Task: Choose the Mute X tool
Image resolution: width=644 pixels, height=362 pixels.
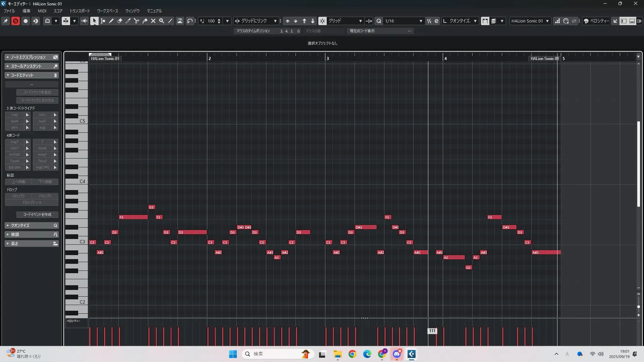Action: 153,21
